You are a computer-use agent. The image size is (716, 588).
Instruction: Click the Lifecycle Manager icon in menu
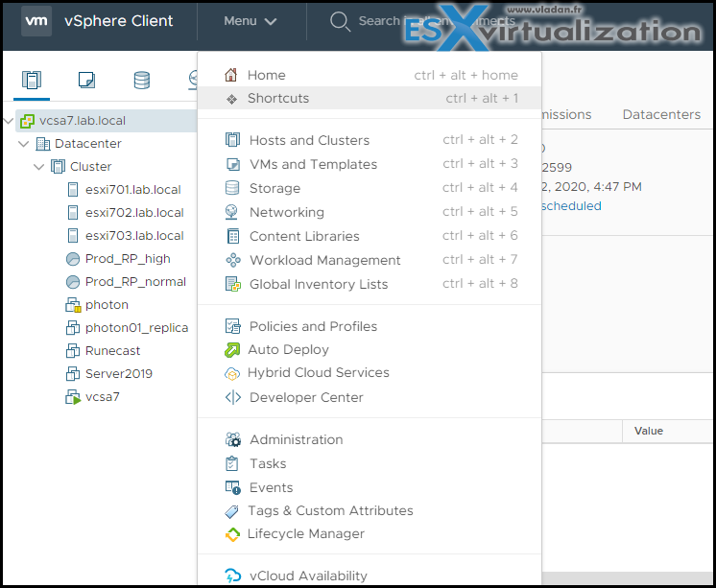click(231, 534)
